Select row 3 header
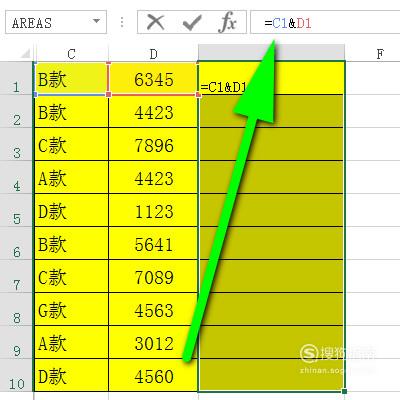400x400 pixels. tap(16, 144)
